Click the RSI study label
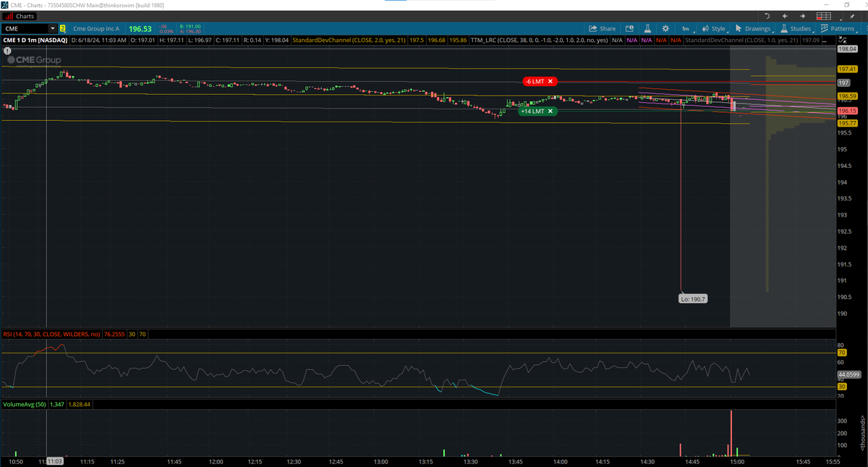868x467 pixels. 51,335
